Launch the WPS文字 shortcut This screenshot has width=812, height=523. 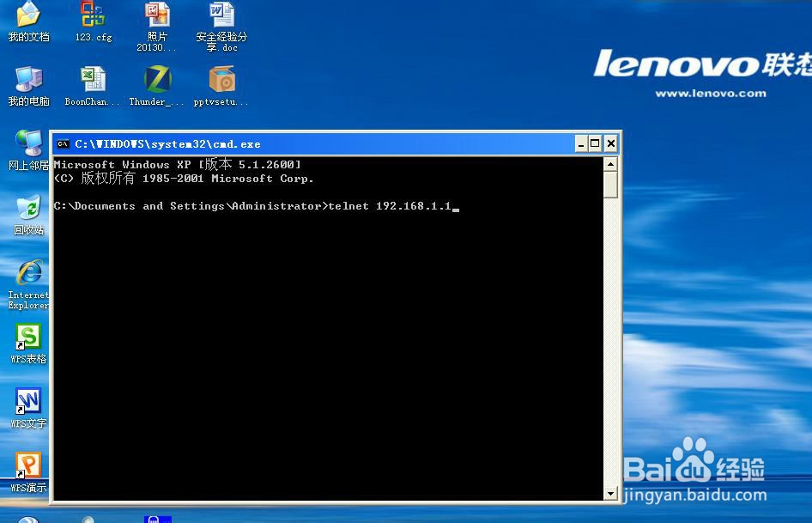28,401
